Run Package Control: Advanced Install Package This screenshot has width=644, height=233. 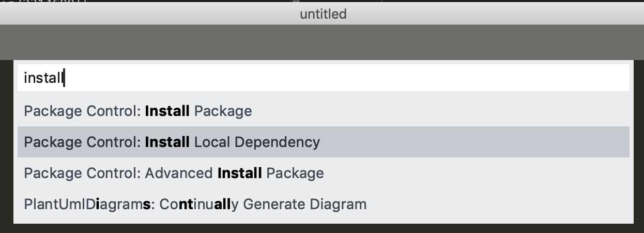[x=174, y=173]
